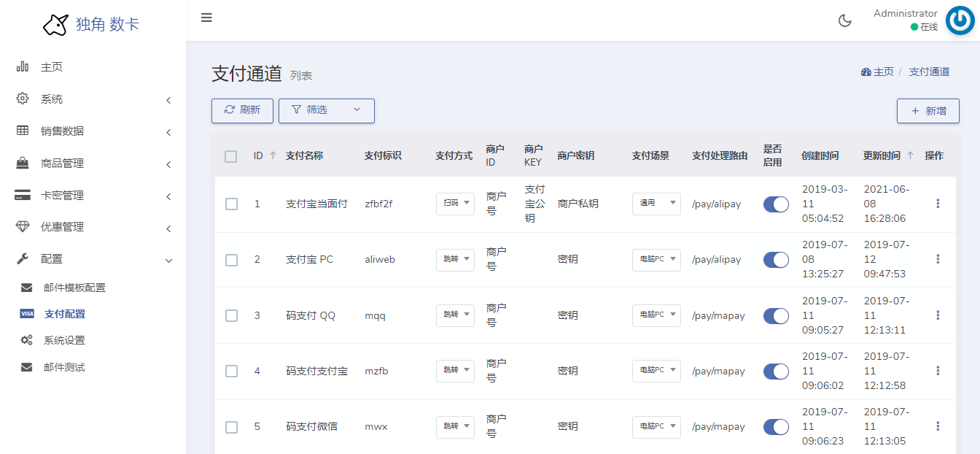Image resolution: width=980 pixels, height=454 pixels.
Task: Open the 筛选 filter dropdown
Action: (x=326, y=110)
